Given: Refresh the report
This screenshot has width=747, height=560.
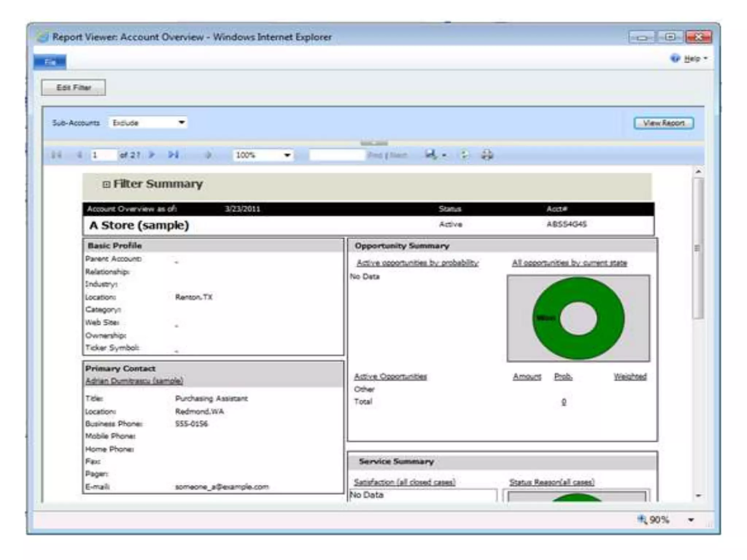Looking at the screenshot, I should (464, 155).
